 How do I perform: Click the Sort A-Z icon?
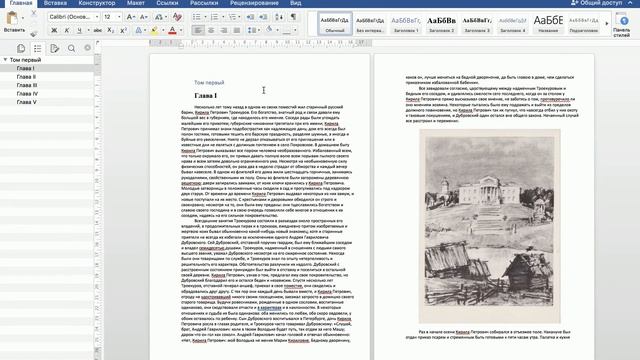[279, 17]
